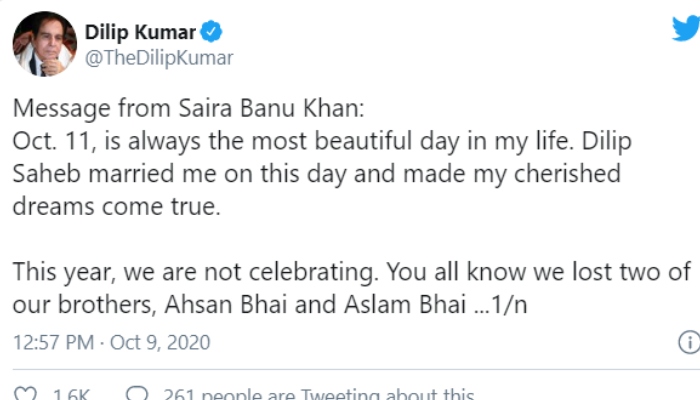
Task: Click the 'Oct 9, 2020' tweet date
Action: [x=160, y=343]
